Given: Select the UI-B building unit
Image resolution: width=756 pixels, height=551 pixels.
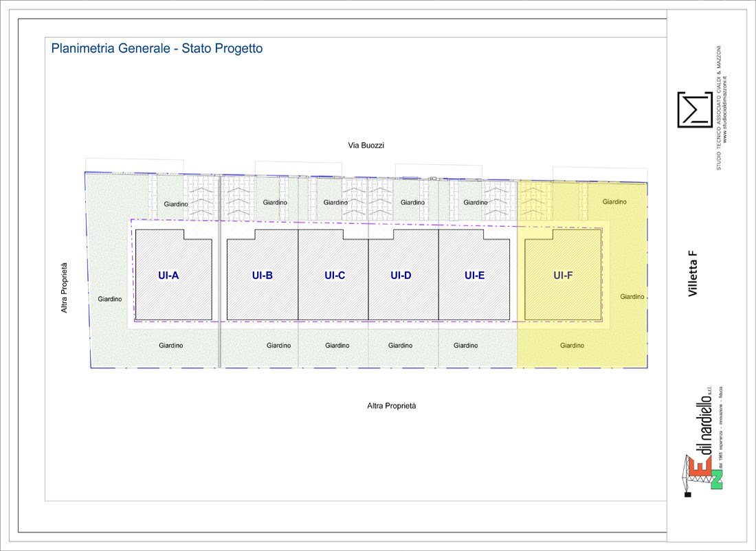Looking at the screenshot, I should (263, 275).
